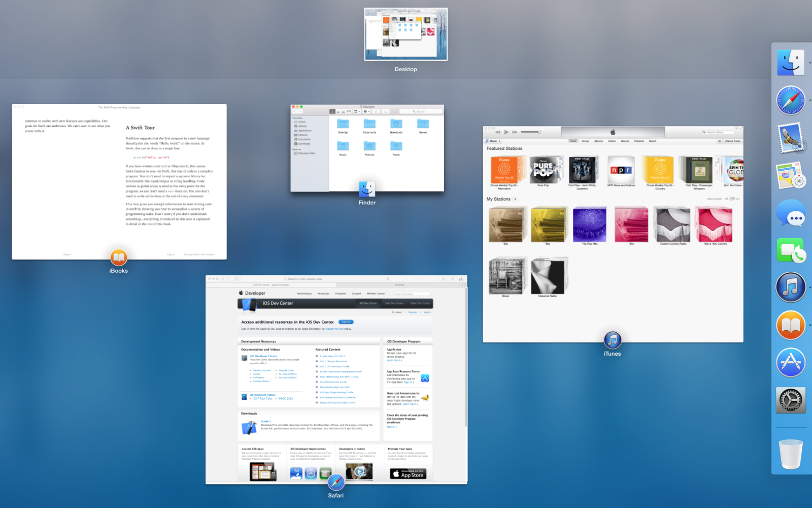Click the Safari Favorites tab
The width and height of the screenshot is (812, 508).
pos(400,285)
